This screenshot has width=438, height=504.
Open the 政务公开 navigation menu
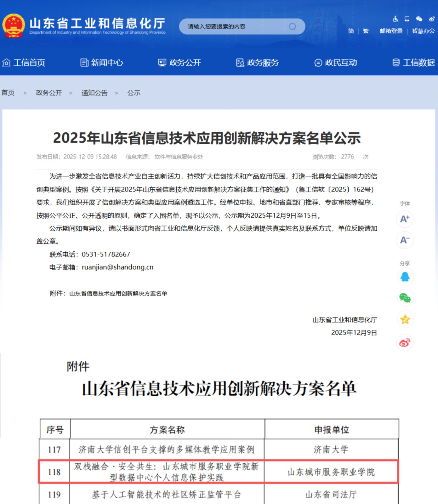click(179, 63)
